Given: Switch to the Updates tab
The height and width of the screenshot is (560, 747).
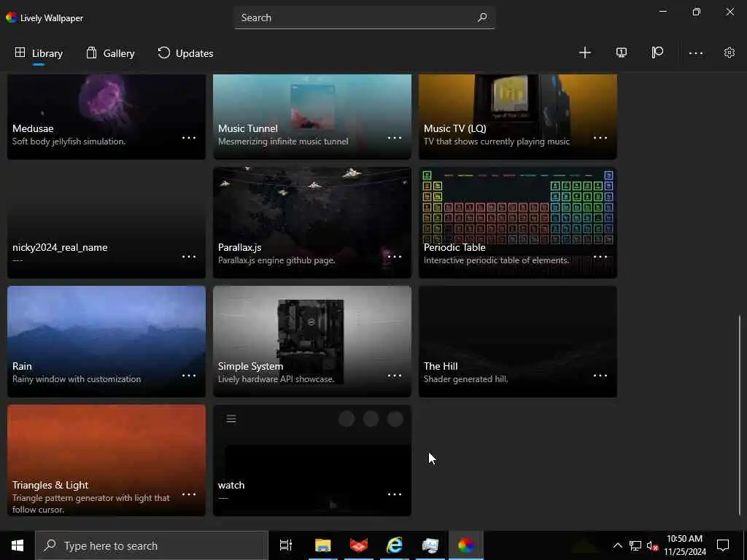Looking at the screenshot, I should pos(185,53).
